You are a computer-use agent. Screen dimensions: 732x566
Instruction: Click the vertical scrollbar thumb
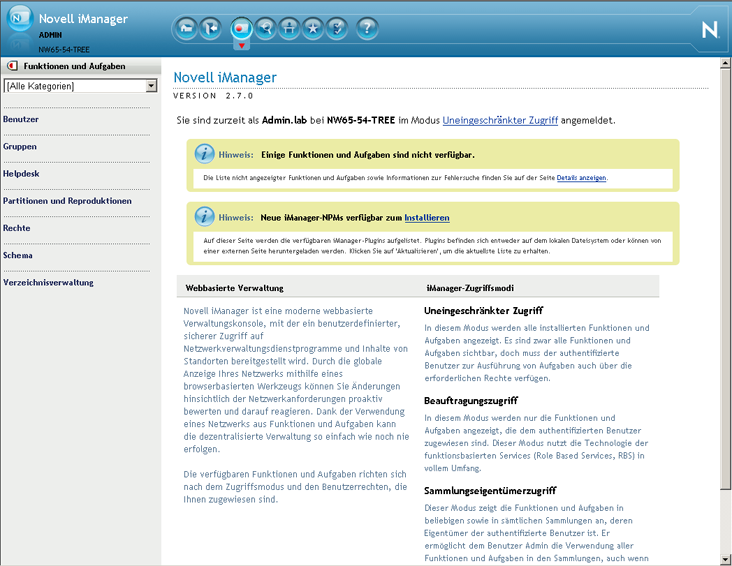click(725, 279)
